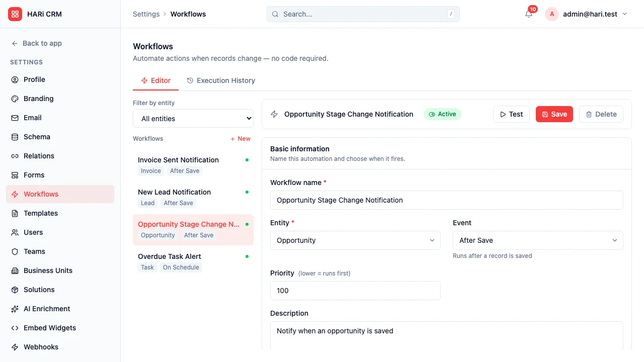
Task: Open the Entity dropdown showing Opportunity
Action: point(355,240)
